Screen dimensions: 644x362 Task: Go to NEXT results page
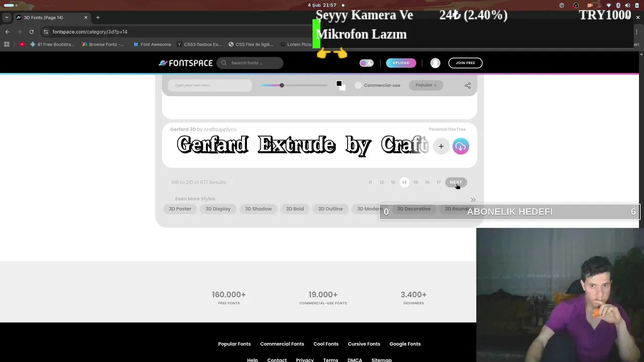456,182
